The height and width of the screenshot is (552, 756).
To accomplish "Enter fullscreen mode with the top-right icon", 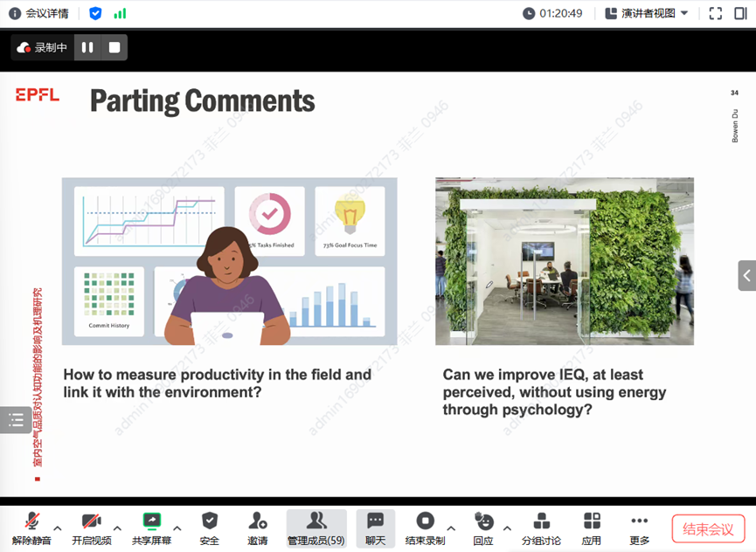I will (x=716, y=13).
